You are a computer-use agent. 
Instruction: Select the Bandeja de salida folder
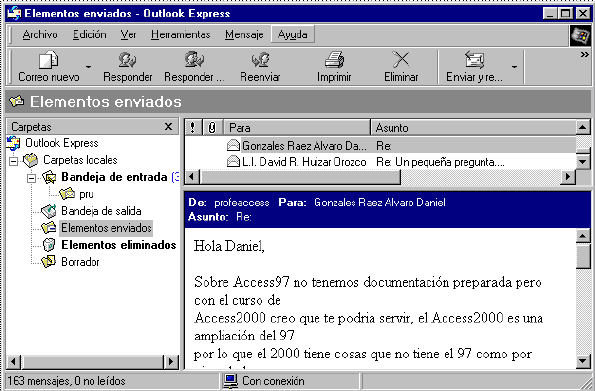(101, 211)
